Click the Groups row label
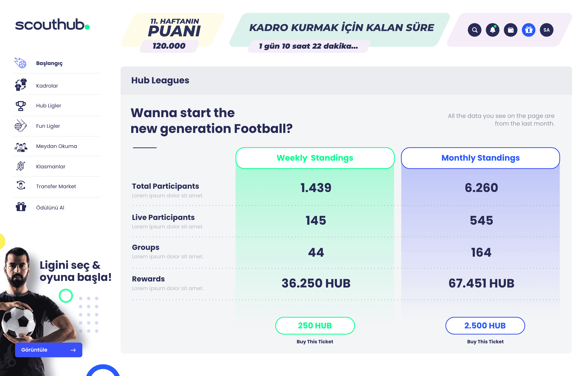The image size is (588, 376). coord(146,247)
